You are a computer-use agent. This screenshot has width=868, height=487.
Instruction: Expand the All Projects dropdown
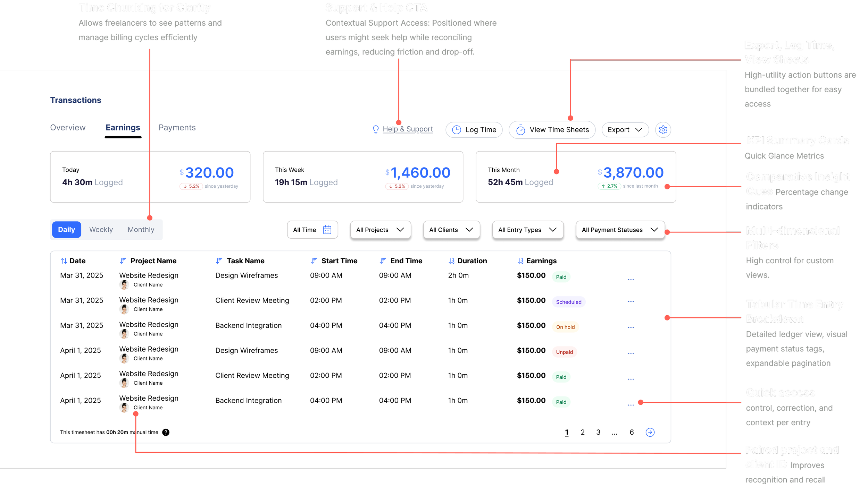coord(380,230)
